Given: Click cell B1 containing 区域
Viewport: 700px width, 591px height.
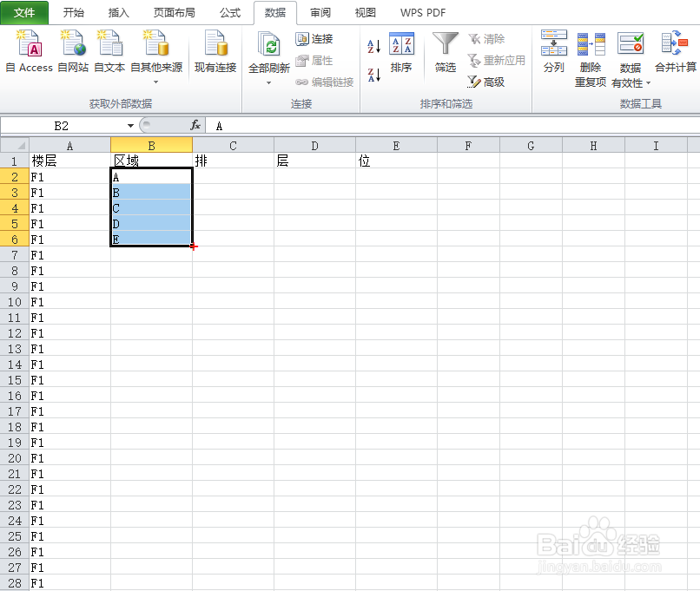Looking at the screenshot, I should [152, 161].
